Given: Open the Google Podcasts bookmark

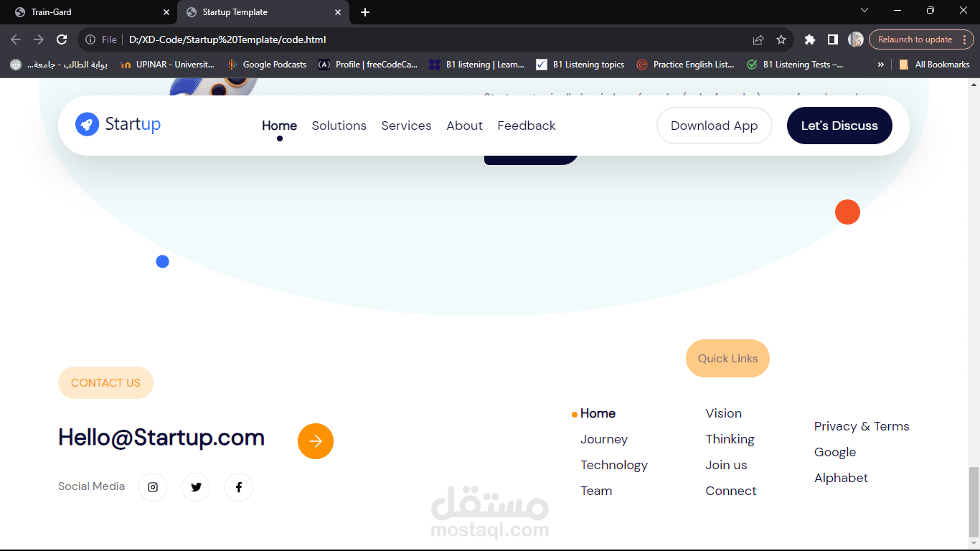Looking at the screenshot, I should (x=266, y=65).
